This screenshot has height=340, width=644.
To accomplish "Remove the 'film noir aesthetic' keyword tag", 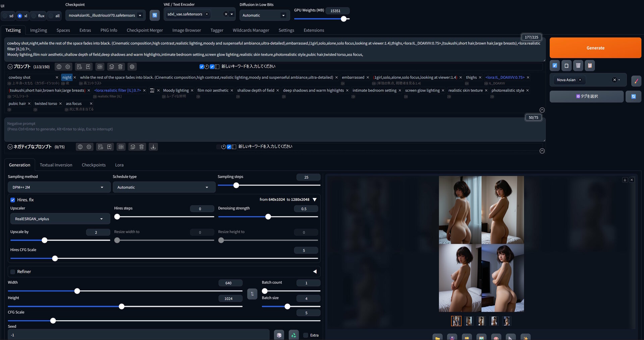I will [232, 90].
